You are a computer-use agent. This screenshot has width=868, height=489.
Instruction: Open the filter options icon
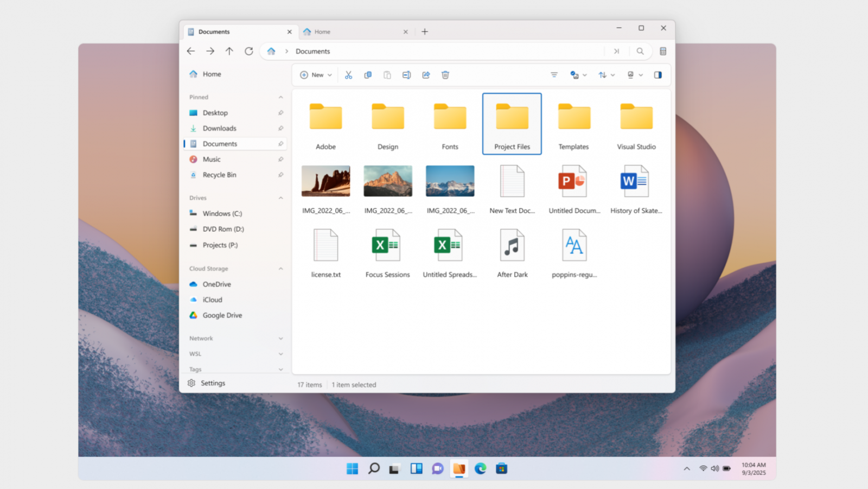(554, 74)
